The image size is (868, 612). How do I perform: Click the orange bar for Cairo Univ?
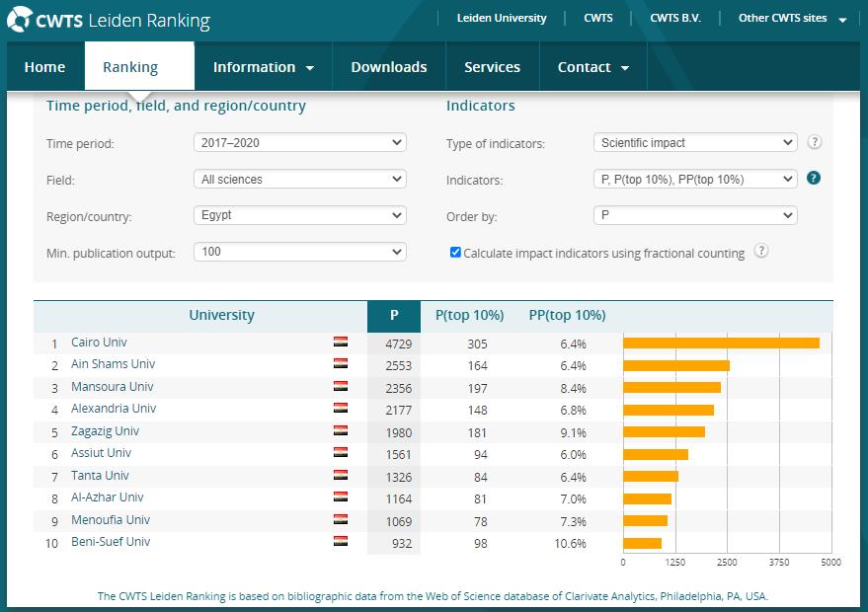[721, 344]
